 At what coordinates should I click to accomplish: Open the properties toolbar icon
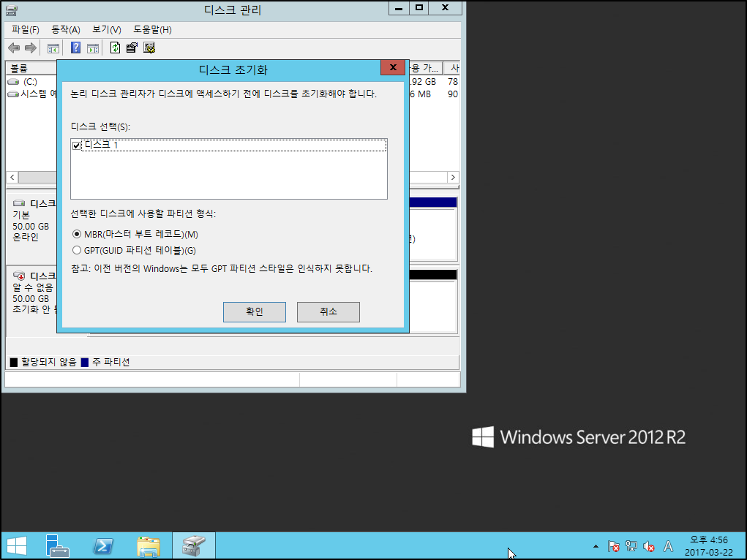point(132,48)
